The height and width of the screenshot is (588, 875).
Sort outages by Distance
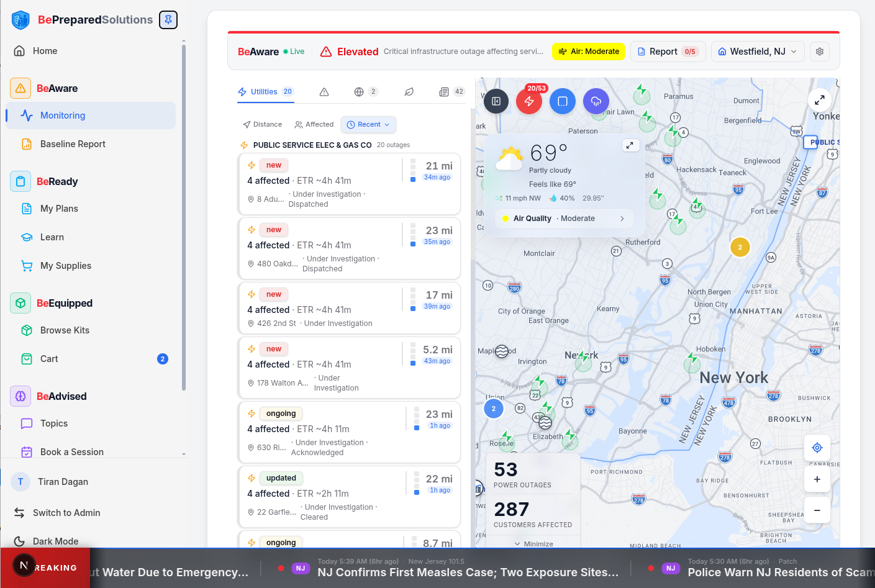(263, 125)
